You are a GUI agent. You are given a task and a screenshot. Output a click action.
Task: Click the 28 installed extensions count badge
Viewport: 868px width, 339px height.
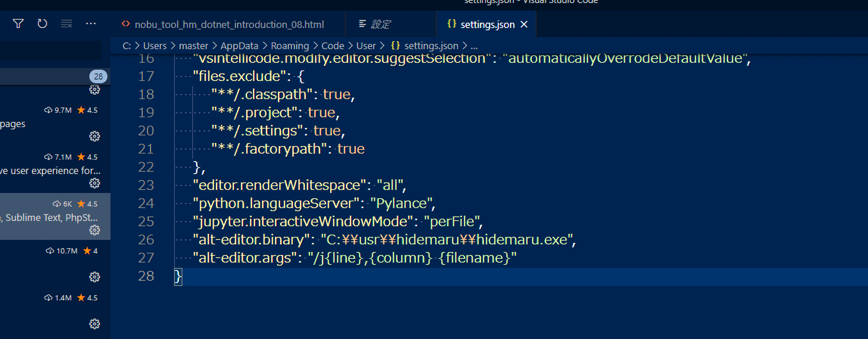pyautogui.click(x=98, y=76)
